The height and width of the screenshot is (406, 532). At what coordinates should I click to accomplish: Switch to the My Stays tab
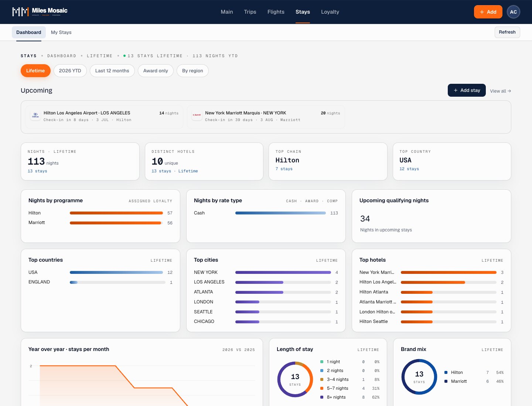[61, 32]
